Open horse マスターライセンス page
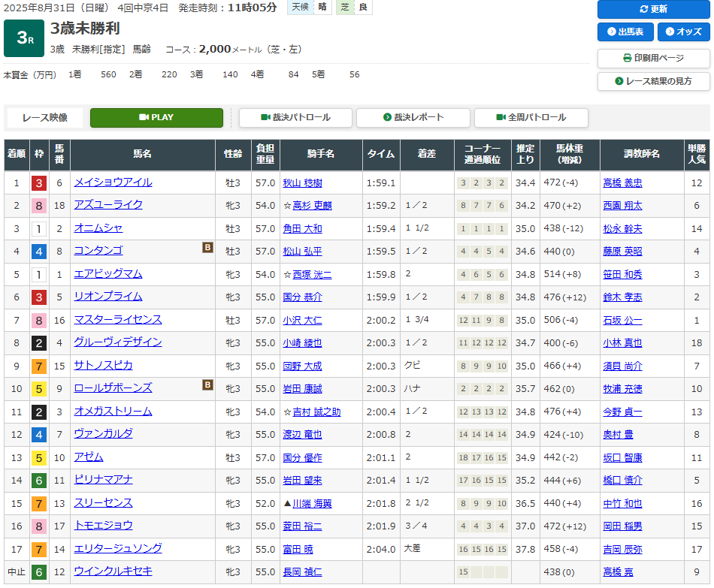The height and width of the screenshot is (588, 714). [x=118, y=319]
